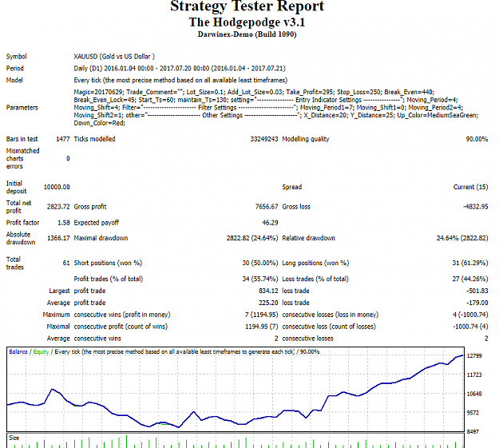Click the Equity legend label on chart
499x448 pixels.
(x=41, y=352)
